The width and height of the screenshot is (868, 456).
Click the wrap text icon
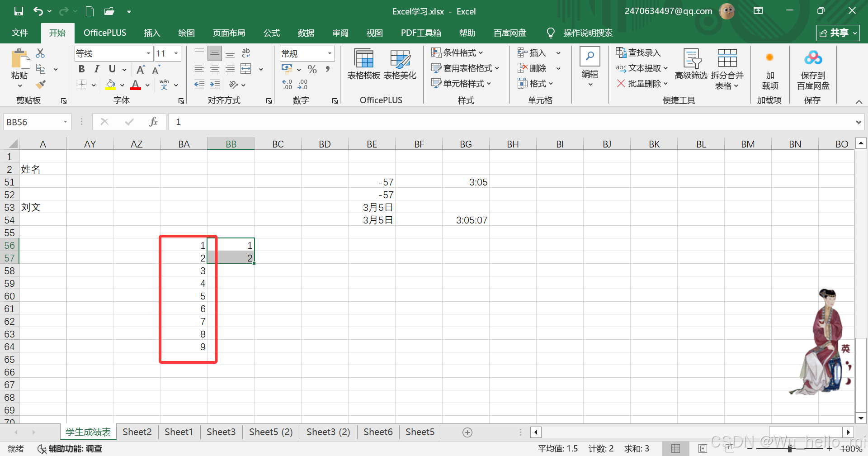246,53
